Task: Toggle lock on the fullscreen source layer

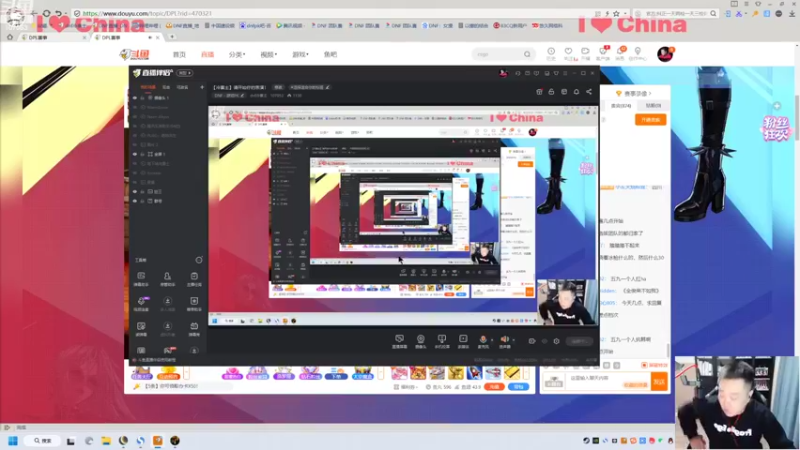Action: (142, 154)
